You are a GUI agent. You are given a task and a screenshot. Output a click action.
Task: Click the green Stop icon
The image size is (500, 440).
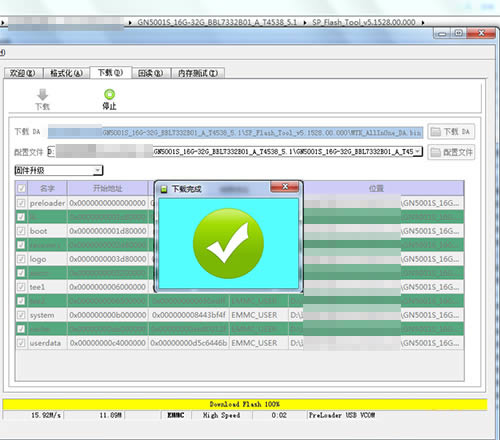(109, 94)
